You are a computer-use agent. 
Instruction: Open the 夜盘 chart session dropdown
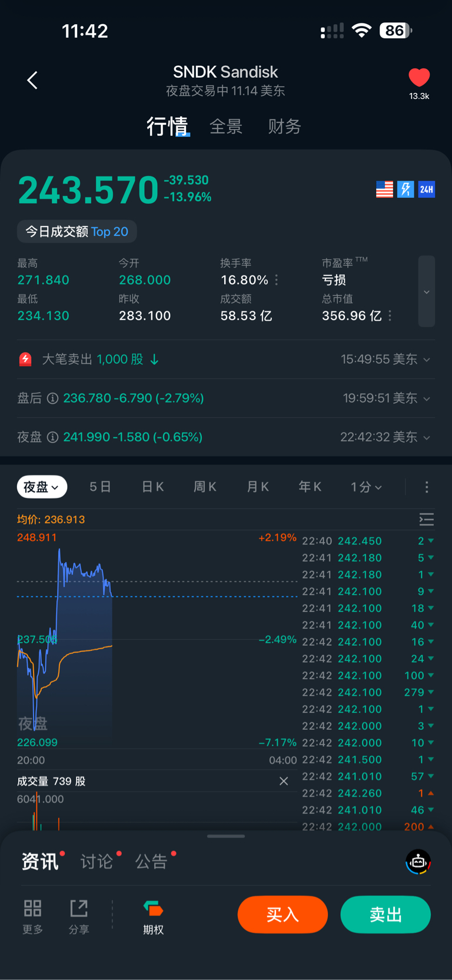click(42, 487)
